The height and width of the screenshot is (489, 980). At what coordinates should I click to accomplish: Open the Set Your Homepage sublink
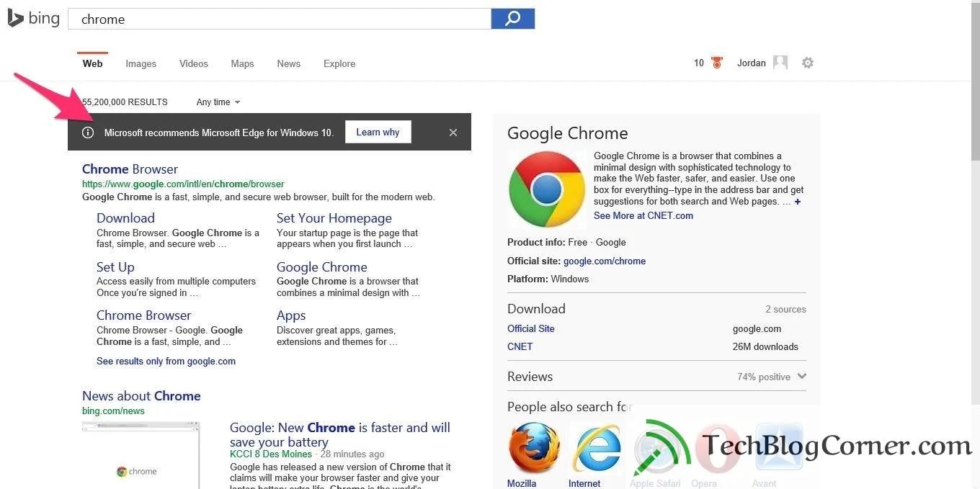coord(334,218)
